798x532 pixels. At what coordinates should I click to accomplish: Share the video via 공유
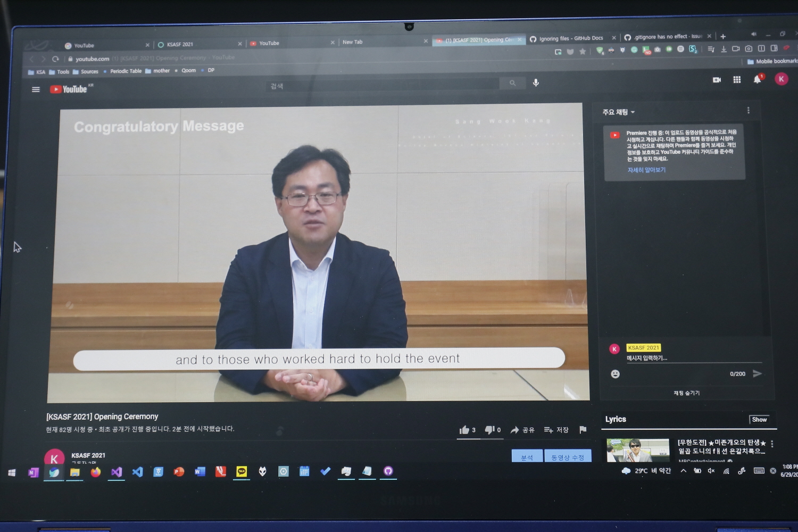pyautogui.click(x=522, y=430)
